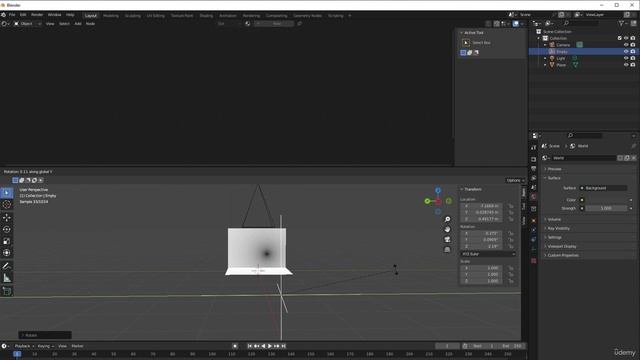Viewport: 640px width, 360px height.
Task: Click the Blender logo in the menu bar
Action: tap(3, 15)
